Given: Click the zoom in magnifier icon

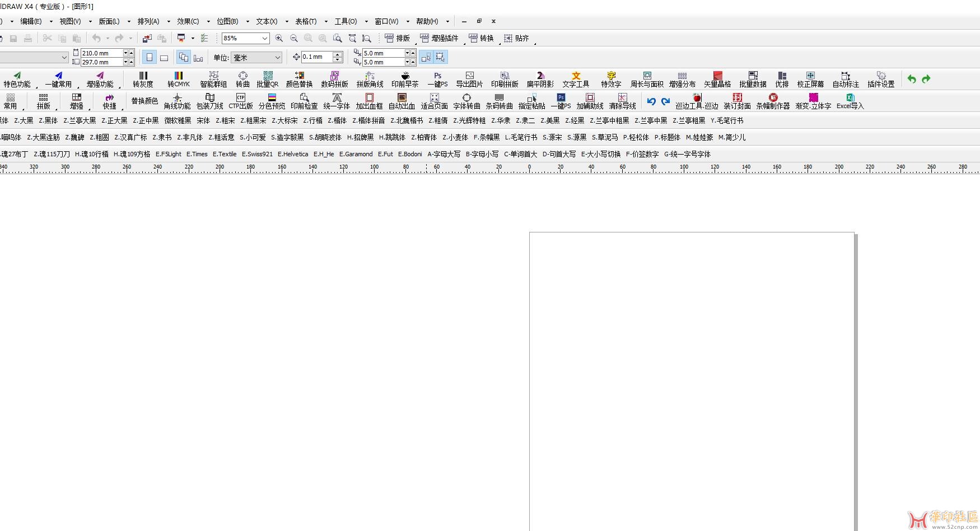Looking at the screenshot, I should click(279, 38).
